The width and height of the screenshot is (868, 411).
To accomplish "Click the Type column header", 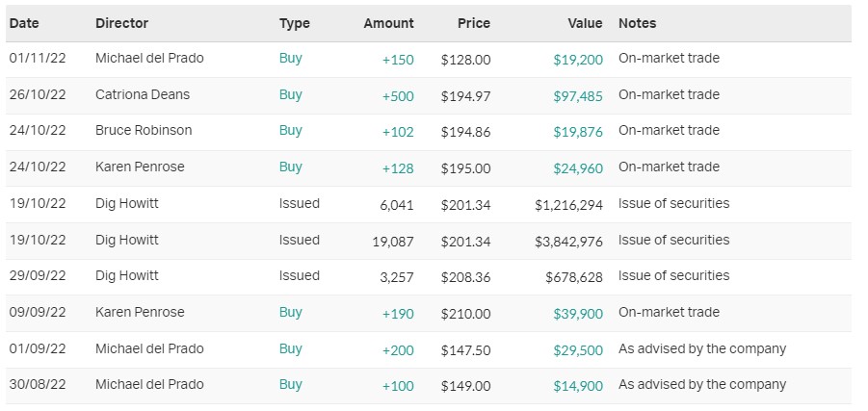I will (294, 23).
